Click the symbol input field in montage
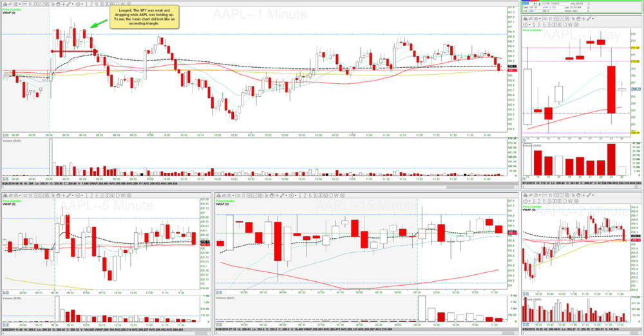 click(527, 4)
